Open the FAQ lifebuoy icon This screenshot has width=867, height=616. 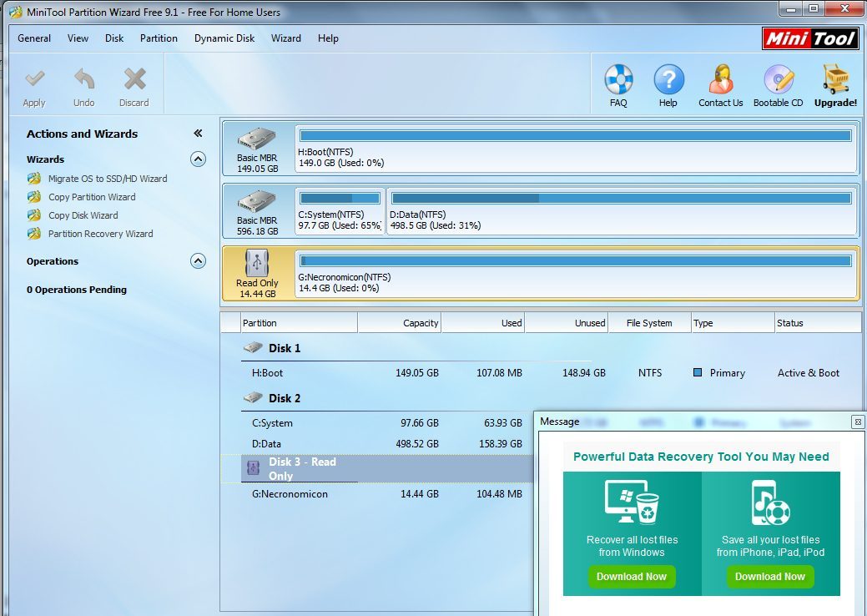[618, 79]
